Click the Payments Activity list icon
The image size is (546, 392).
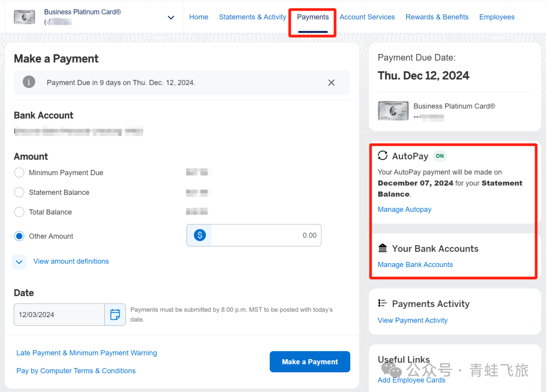[x=382, y=303]
